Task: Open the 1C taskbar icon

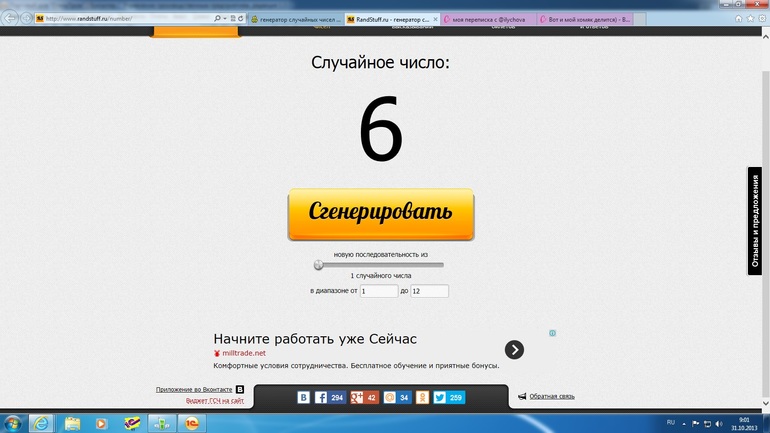Action: coord(191,423)
